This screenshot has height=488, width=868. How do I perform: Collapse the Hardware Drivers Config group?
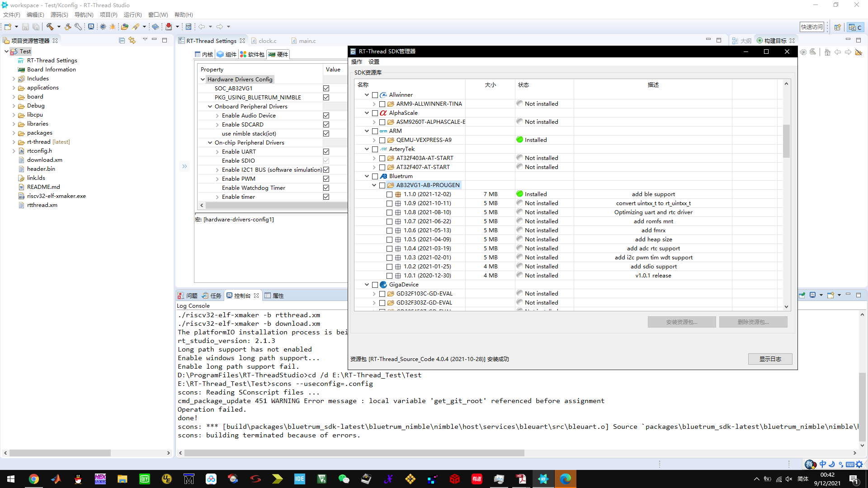click(x=203, y=80)
